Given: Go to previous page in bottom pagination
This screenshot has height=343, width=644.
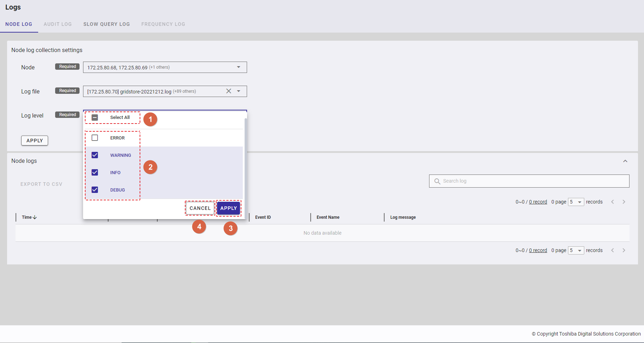Looking at the screenshot, I should [613, 250].
